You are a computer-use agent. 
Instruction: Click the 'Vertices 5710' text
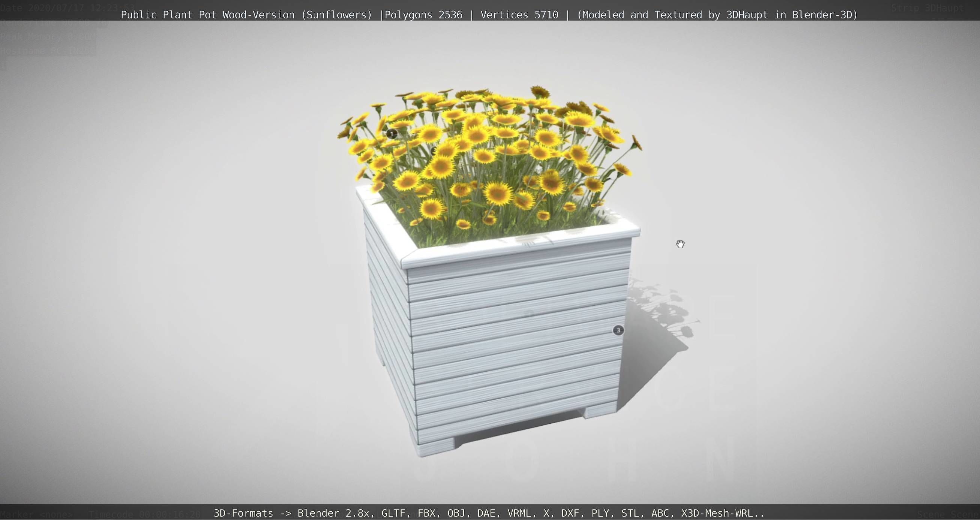(519, 15)
